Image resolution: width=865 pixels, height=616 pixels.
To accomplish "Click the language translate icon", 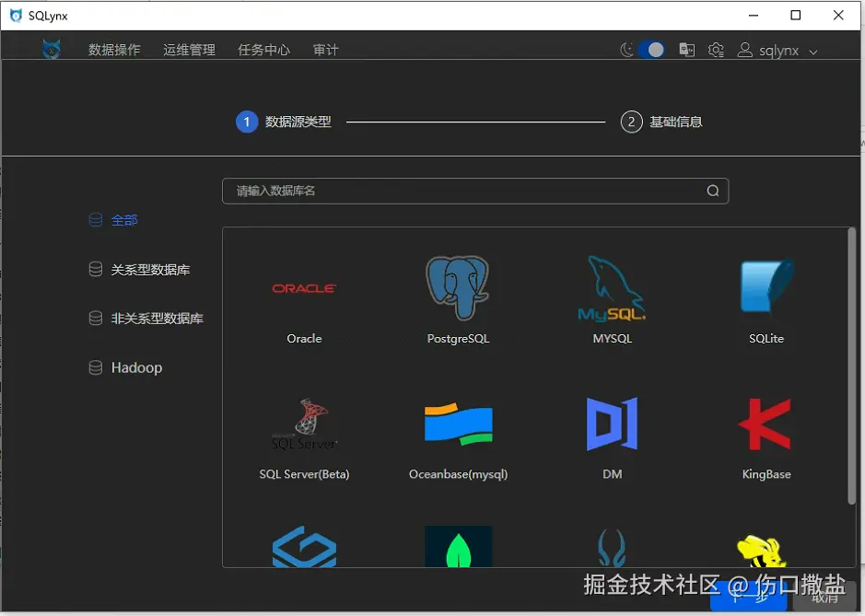I will tap(687, 51).
